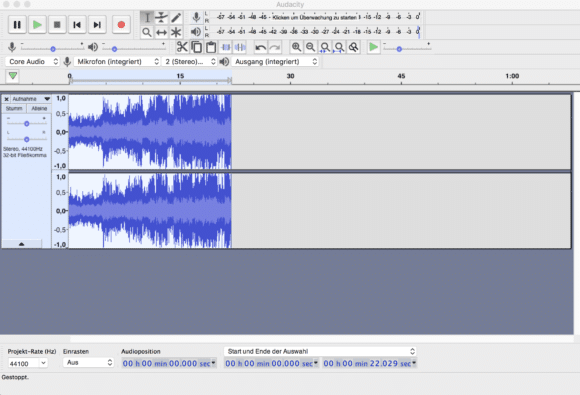This screenshot has width=580, height=395.
Task: Fit selection to window width
Action: pos(325,47)
